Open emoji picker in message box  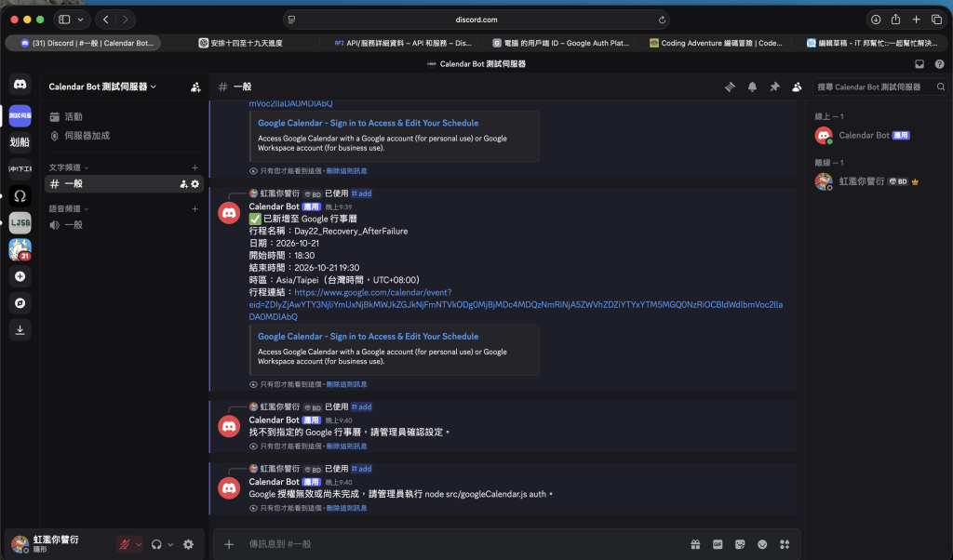click(x=762, y=544)
